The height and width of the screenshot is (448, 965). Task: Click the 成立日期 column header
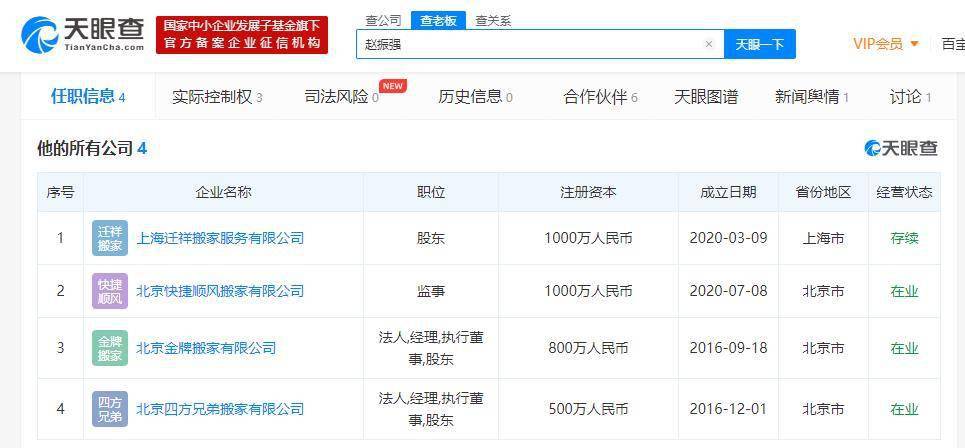click(728, 193)
